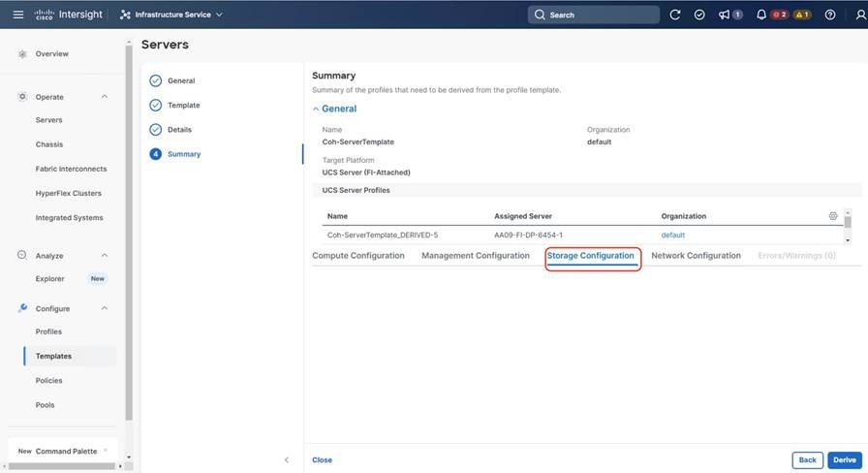Go to Details wizard step

(179, 129)
